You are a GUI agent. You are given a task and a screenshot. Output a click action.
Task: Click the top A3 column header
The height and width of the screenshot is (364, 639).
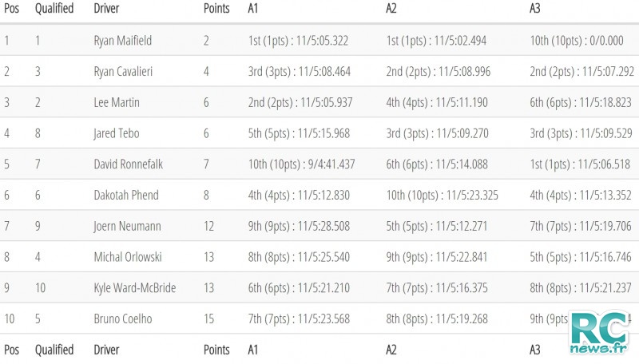535,9
